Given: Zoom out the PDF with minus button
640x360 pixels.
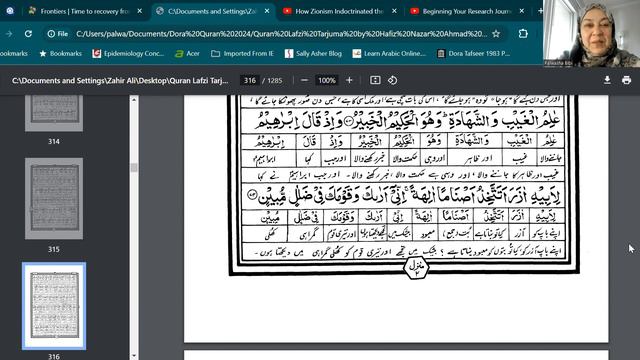Looking at the screenshot, I should click(x=304, y=80).
